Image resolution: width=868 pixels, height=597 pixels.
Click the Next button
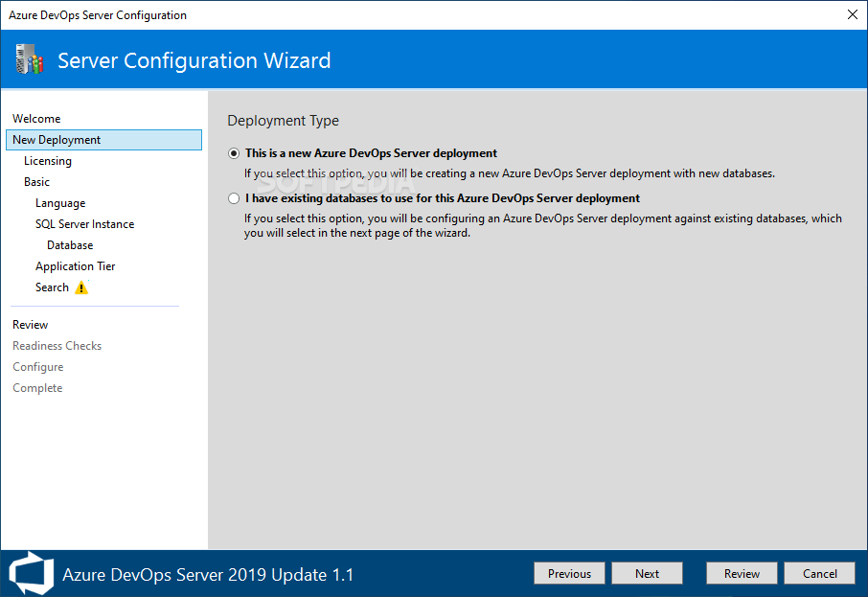pos(647,572)
